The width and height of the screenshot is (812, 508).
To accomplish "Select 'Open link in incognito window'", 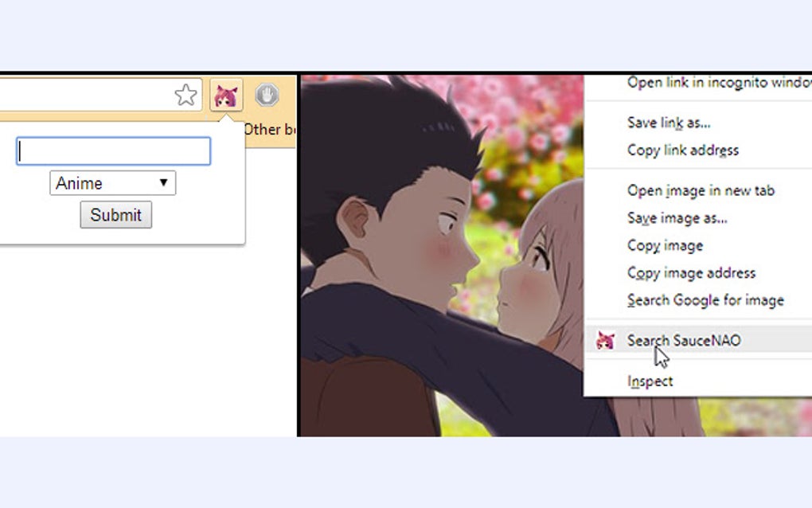I will [x=716, y=82].
